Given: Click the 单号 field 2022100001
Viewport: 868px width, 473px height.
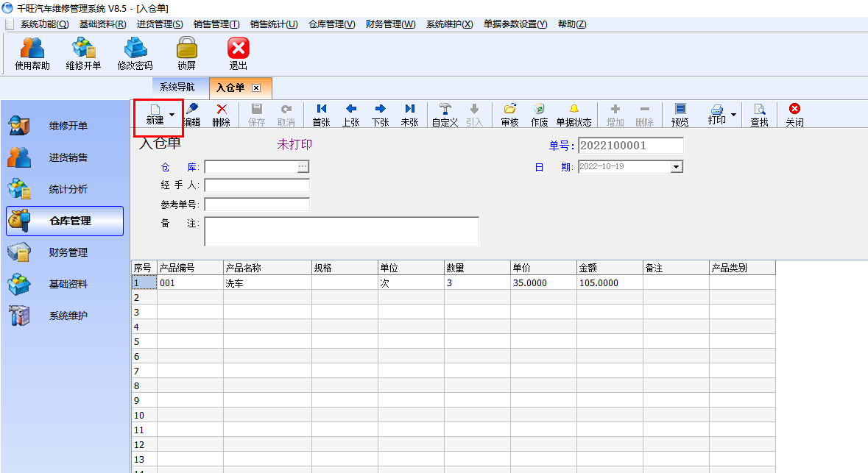Looking at the screenshot, I should point(630,146).
